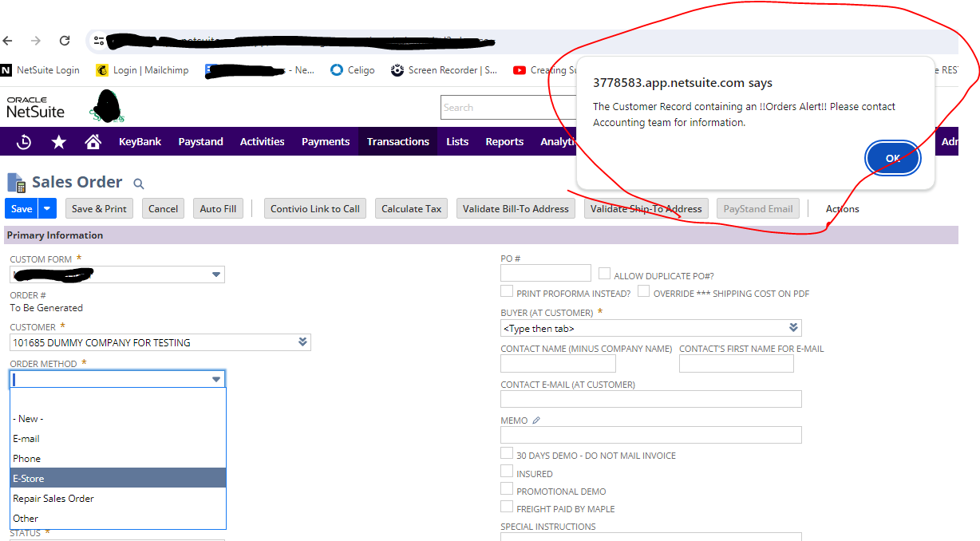Check the Promotional Demo checkbox
The height and width of the screenshot is (541, 980).
pyautogui.click(x=507, y=488)
